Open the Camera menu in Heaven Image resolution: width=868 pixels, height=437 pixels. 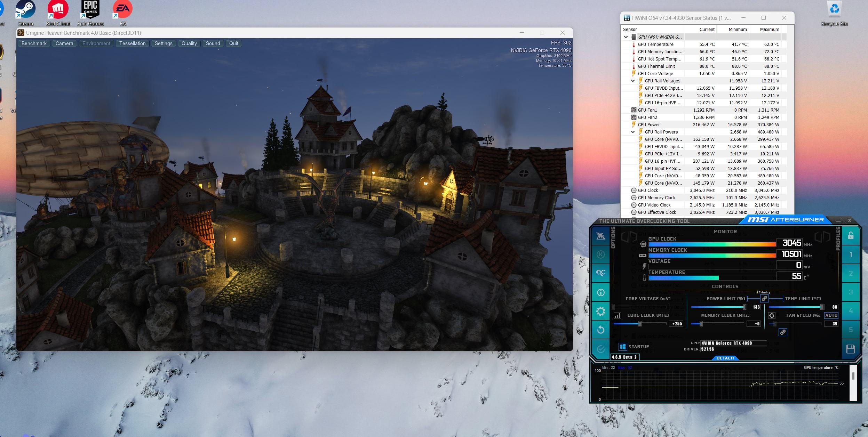click(x=64, y=43)
